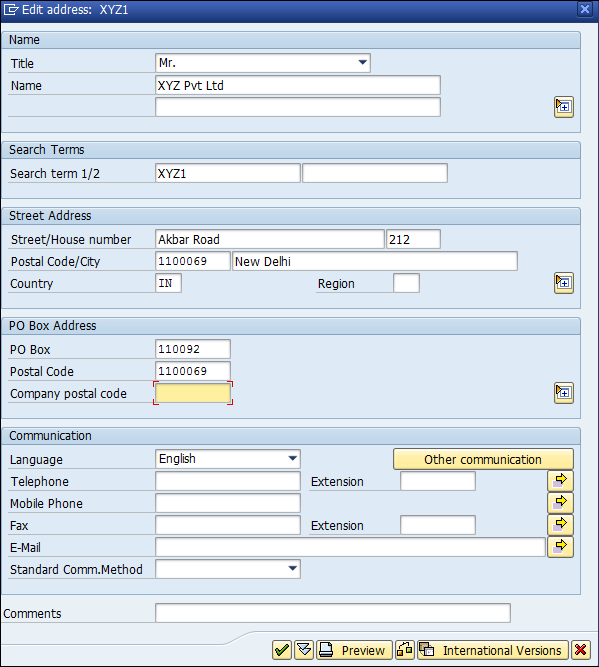Expand Street Address section more-fields icon
599x667 pixels.
pyautogui.click(x=564, y=283)
